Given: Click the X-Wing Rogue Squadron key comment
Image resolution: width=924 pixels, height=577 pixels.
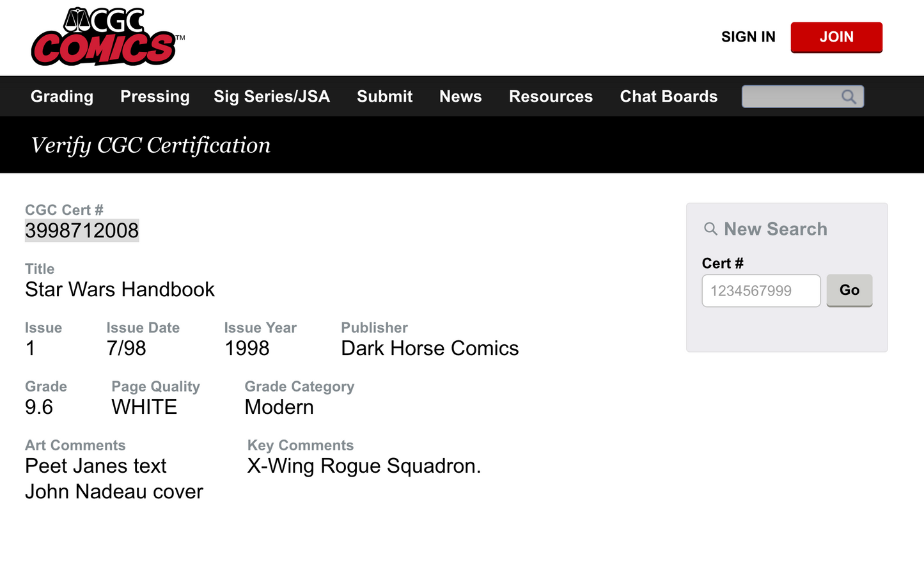Looking at the screenshot, I should pyautogui.click(x=364, y=466).
